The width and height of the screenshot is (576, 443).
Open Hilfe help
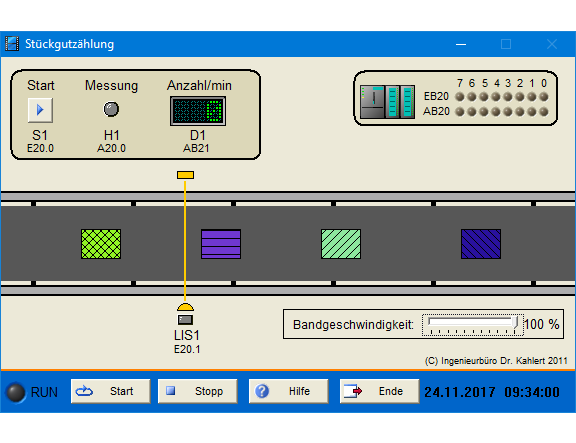click(288, 391)
